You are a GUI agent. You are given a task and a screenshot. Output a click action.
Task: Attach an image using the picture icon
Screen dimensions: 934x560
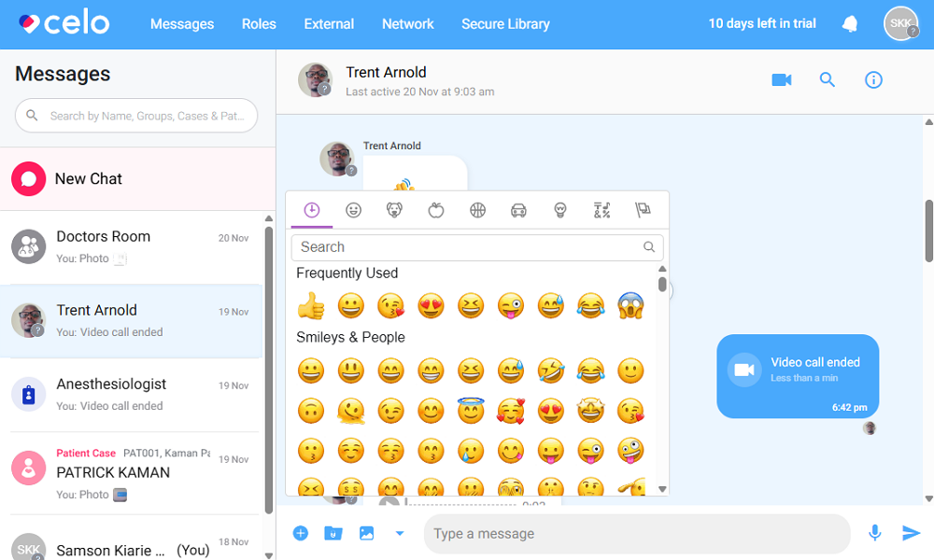click(x=366, y=533)
